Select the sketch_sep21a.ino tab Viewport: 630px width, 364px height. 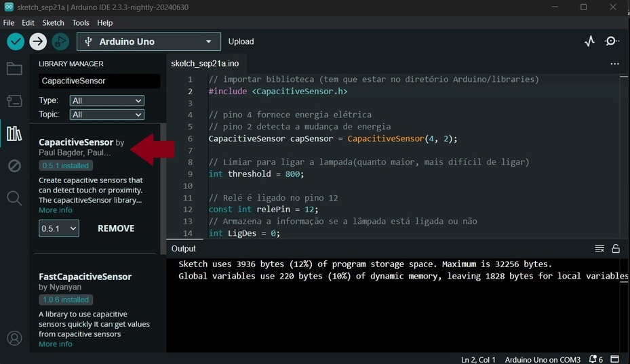pos(205,63)
